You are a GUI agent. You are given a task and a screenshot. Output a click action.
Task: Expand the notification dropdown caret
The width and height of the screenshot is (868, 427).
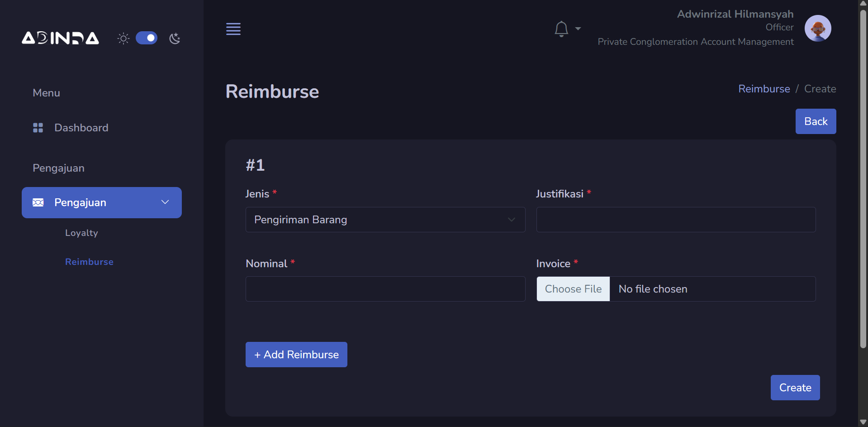click(x=578, y=29)
